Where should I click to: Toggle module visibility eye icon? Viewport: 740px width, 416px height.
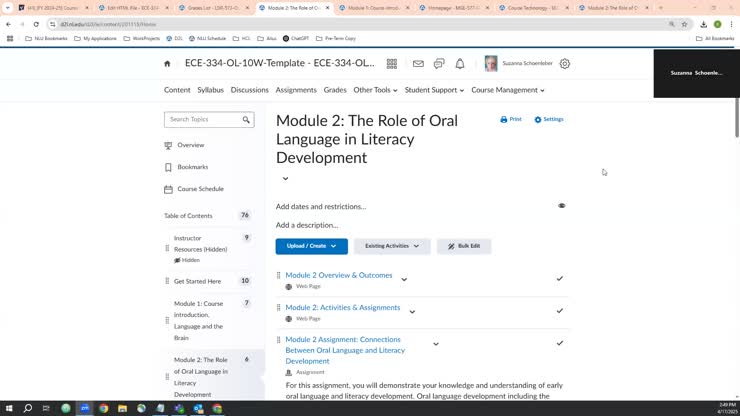[561, 206]
